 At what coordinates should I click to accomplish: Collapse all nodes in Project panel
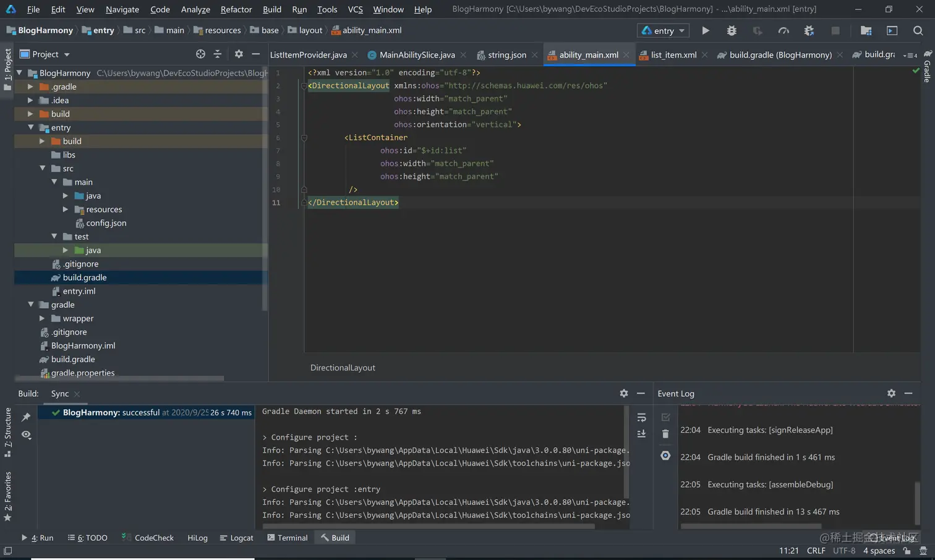[218, 54]
